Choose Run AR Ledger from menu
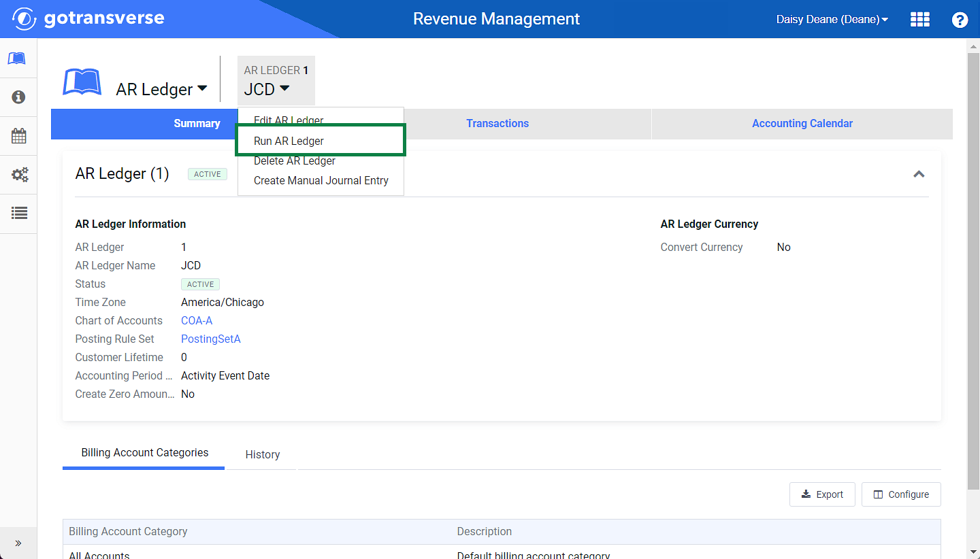Image resolution: width=980 pixels, height=559 pixels. 321,141
